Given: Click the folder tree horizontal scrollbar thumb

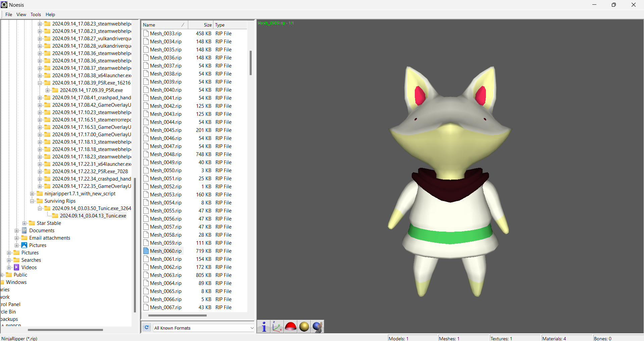Looking at the screenshot, I should pyautogui.click(x=65, y=330).
